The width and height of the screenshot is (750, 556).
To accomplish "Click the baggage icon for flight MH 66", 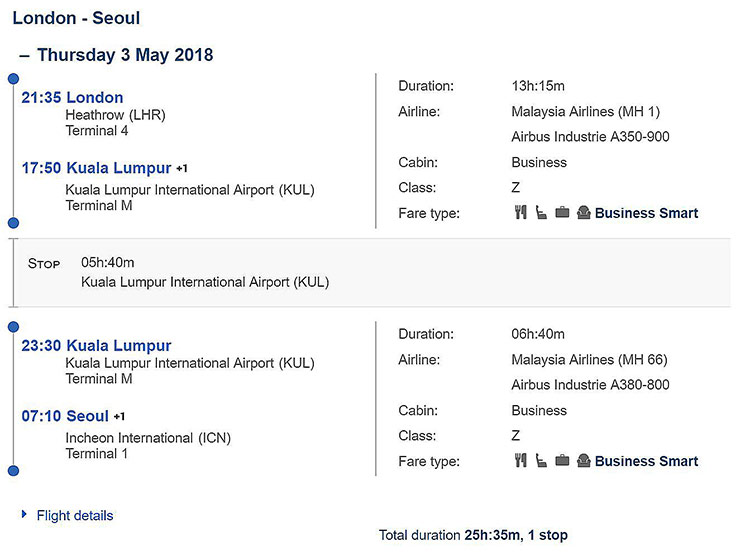I will [562, 461].
